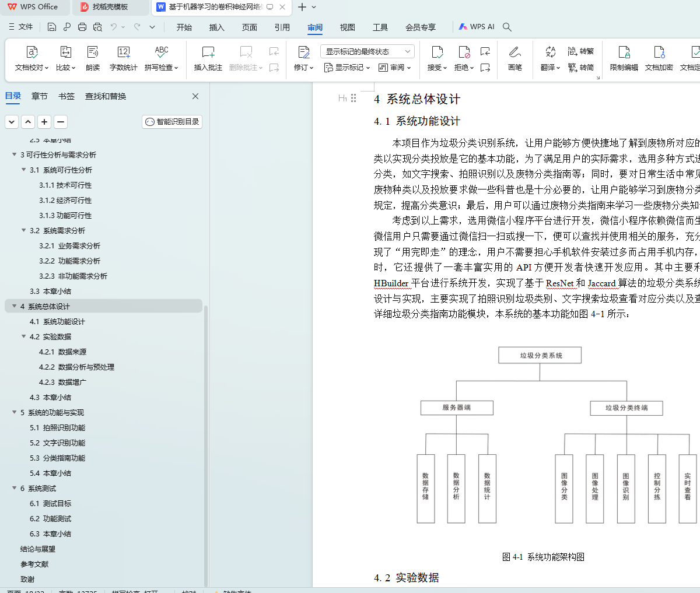Start 朗读 read aloud
This screenshot has width=700, height=593.
point(93,59)
